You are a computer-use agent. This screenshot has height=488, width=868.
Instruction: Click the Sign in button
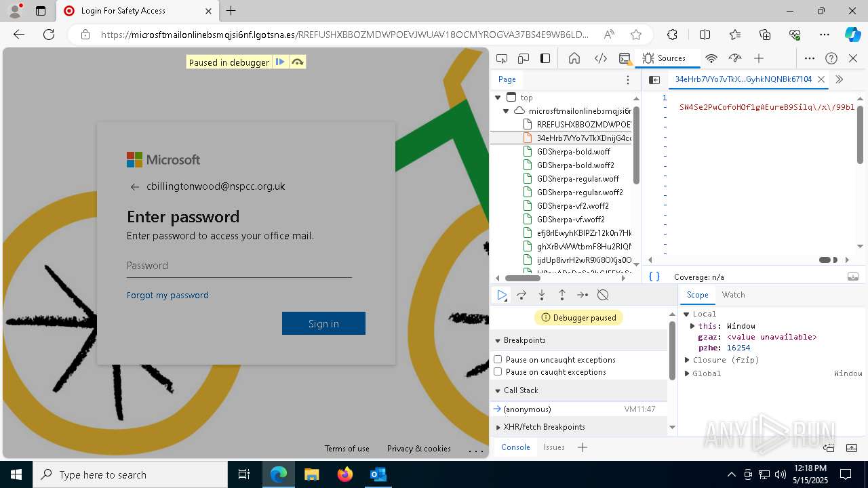323,323
